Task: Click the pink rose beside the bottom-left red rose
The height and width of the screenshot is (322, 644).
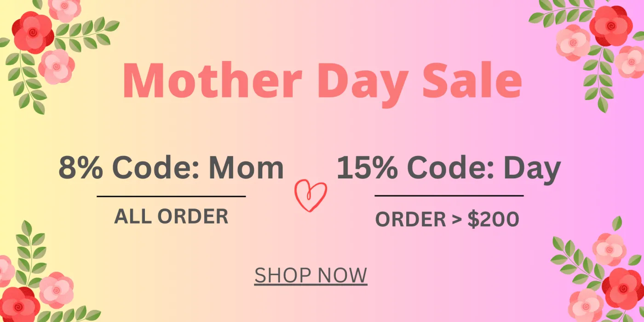Action: [56, 290]
